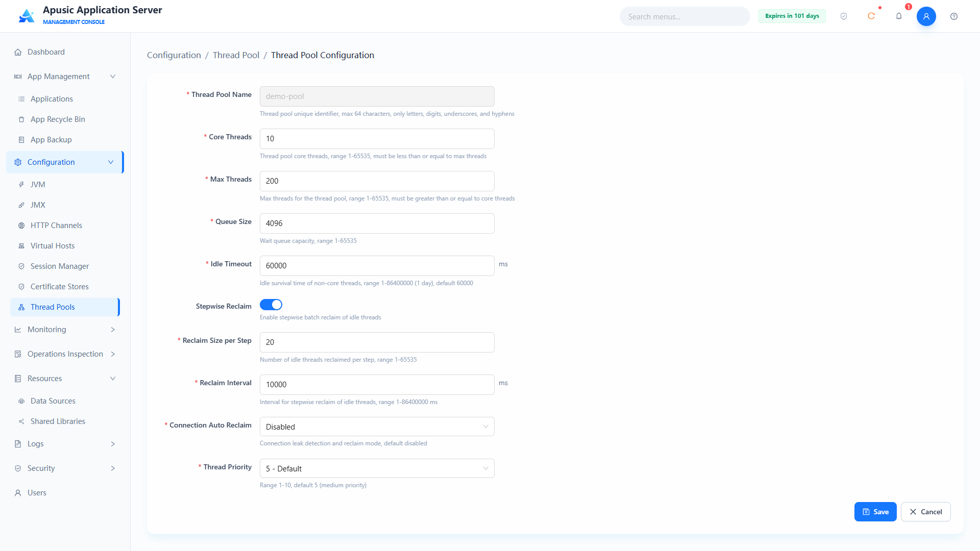Click the JVM lightning icon
The width and height of the screenshot is (980, 551).
click(x=21, y=185)
